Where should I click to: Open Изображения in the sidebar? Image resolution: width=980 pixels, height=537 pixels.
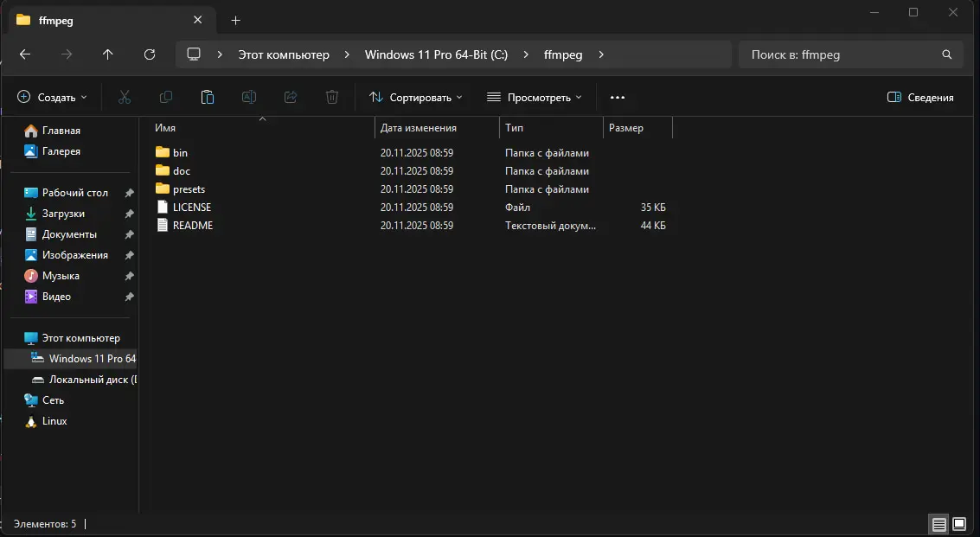point(75,255)
